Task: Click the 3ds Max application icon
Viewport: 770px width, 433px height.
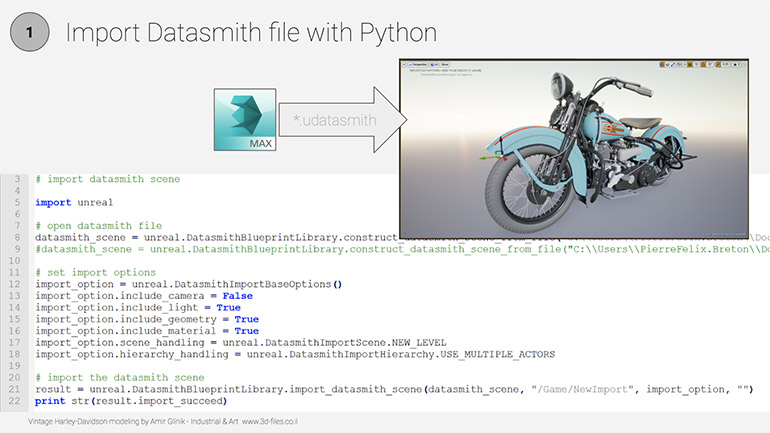Action: 244,119
